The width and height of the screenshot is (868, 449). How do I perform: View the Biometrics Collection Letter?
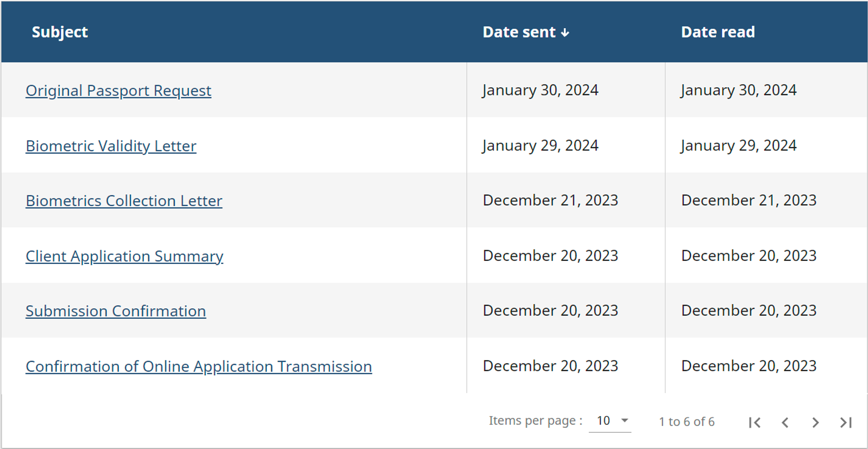coord(124,201)
